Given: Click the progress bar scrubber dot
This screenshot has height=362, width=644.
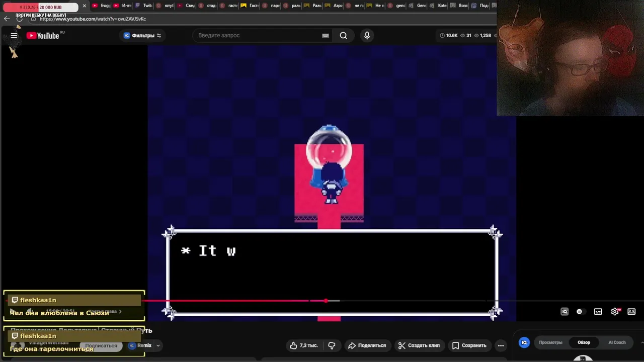Looking at the screenshot, I should pos(326,301).
